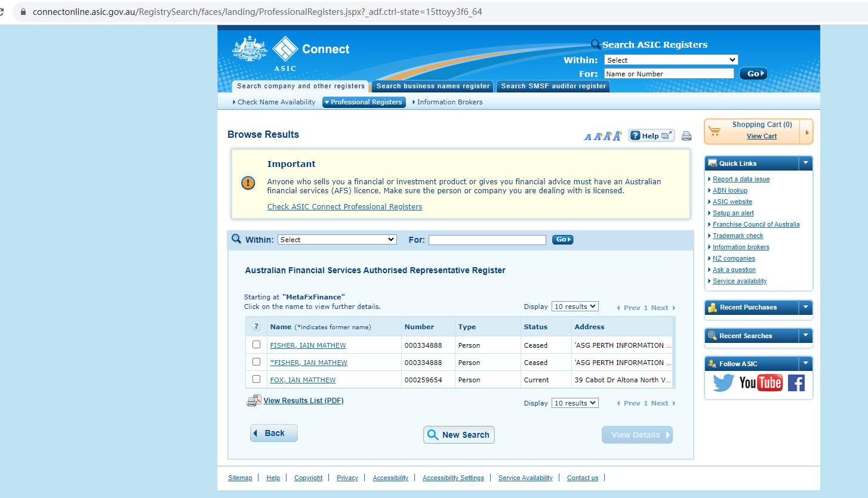This screenshot has height=498, width=868.
Task: Click View Cart link
Action: point(762,136)
